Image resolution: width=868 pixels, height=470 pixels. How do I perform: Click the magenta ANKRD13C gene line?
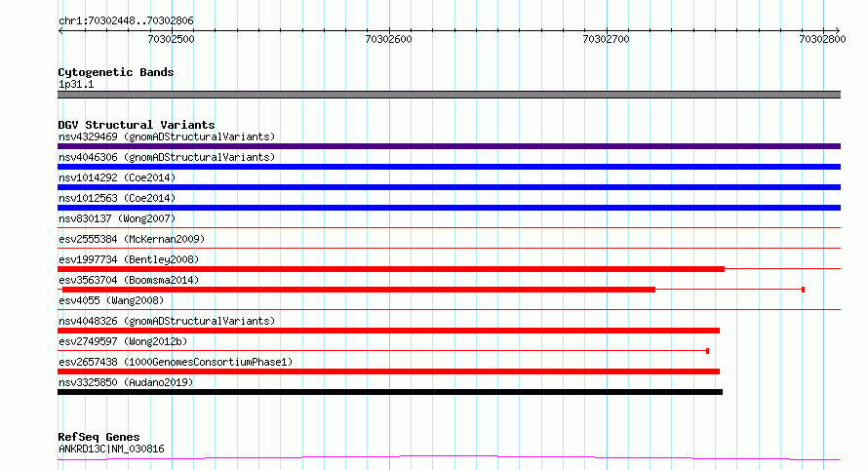click(x=449, y=458)
